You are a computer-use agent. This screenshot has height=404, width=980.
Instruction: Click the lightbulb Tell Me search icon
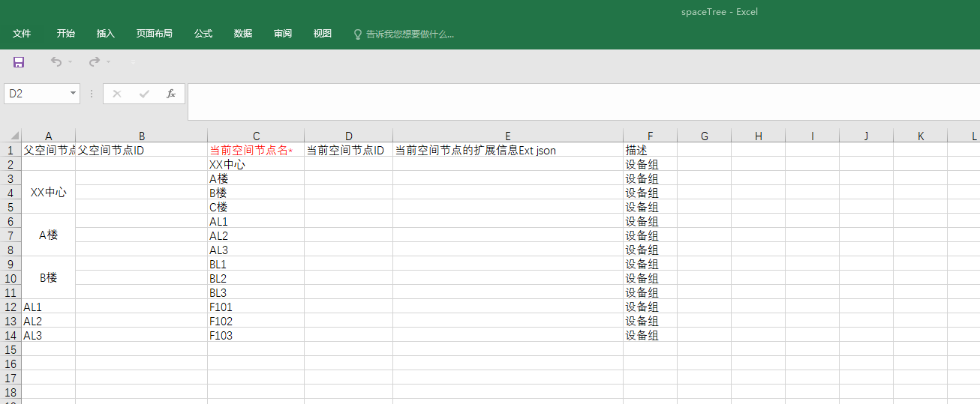358,34
